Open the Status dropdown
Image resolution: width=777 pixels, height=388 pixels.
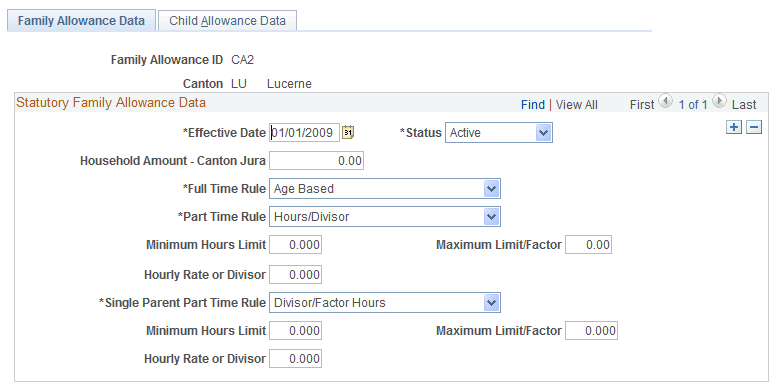499,133
